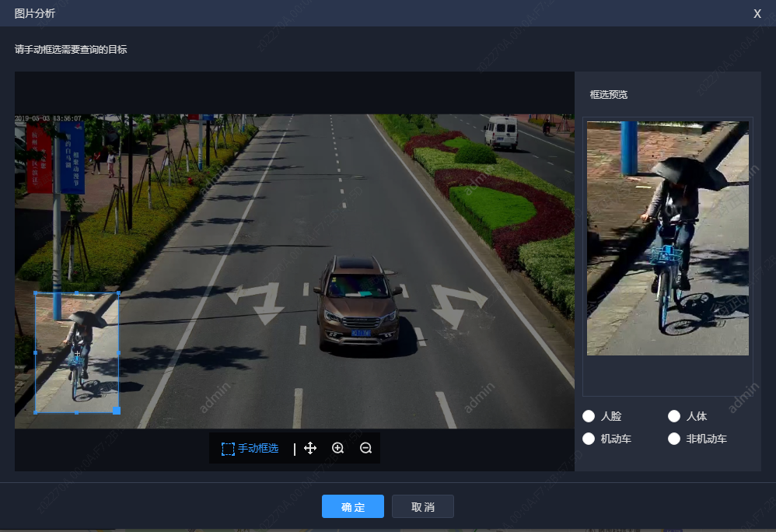The image size is (776, 532).
Task: Cancel with the 取消 button
Action: [x=423, y=506]
